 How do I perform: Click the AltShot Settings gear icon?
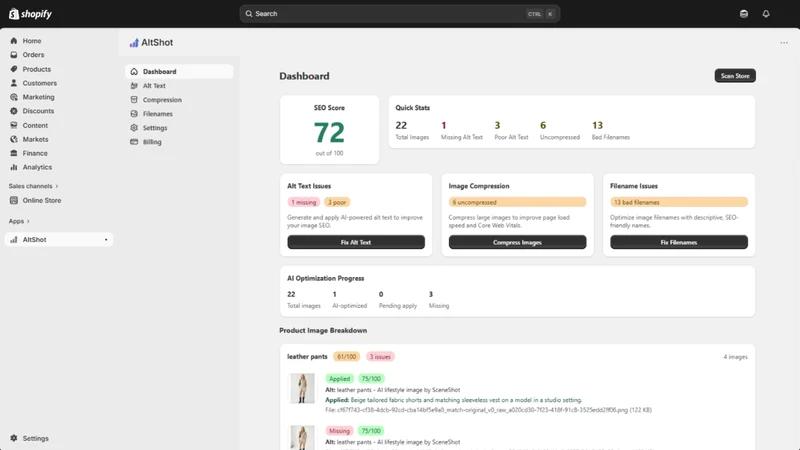(x=134, y=128)
